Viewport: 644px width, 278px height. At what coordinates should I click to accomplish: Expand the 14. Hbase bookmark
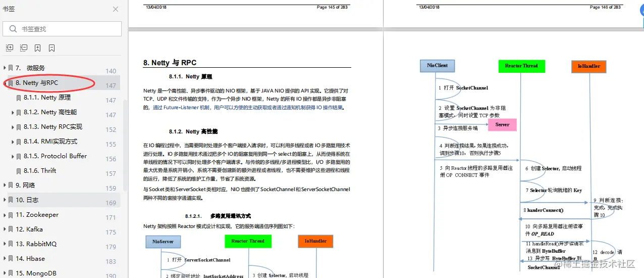(x=5, y=259)
